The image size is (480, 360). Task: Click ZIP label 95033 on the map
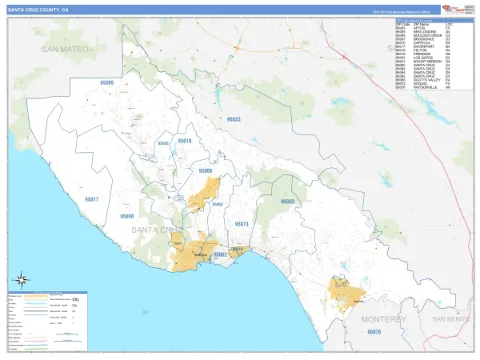pyautogui.click(x=233, y=119)
